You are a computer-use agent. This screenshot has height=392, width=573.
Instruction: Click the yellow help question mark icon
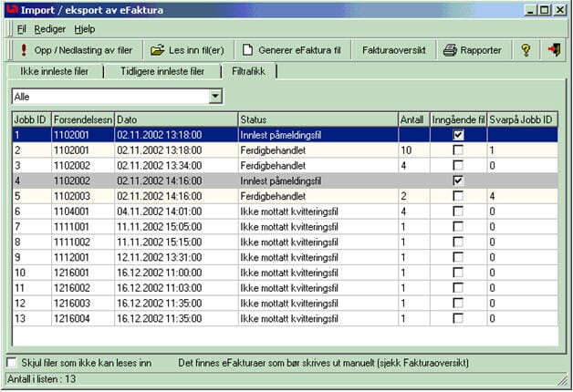526,50
